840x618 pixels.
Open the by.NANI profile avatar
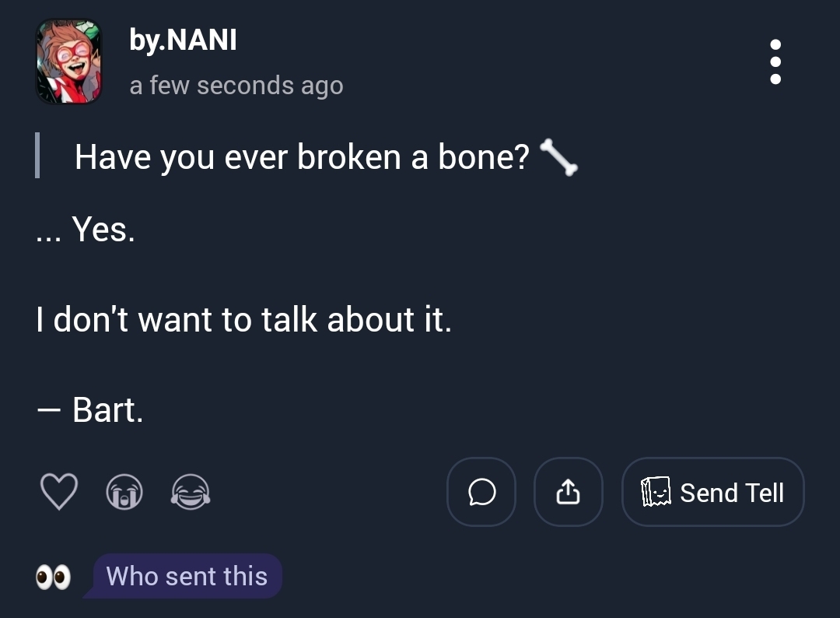coord(69,61)
